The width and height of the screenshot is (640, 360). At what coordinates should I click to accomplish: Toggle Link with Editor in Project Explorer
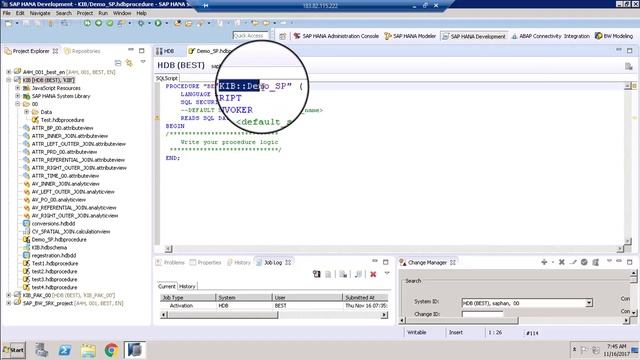pos(129,63)
